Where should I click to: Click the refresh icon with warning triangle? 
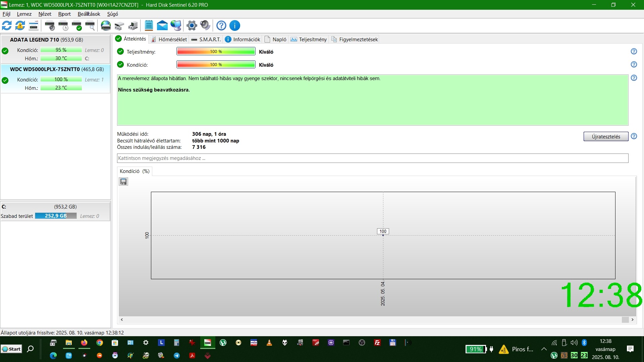[x=20, y=25]
